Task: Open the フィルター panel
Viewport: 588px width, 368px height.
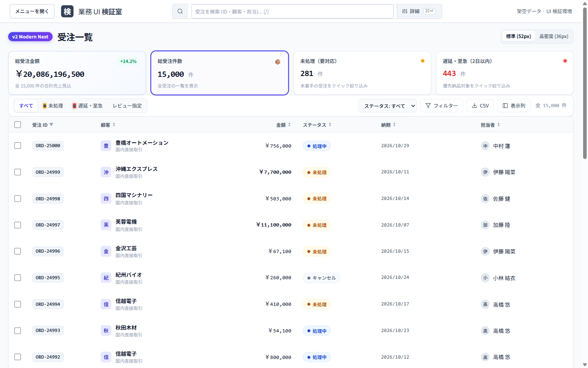Action: coord(441,106)
